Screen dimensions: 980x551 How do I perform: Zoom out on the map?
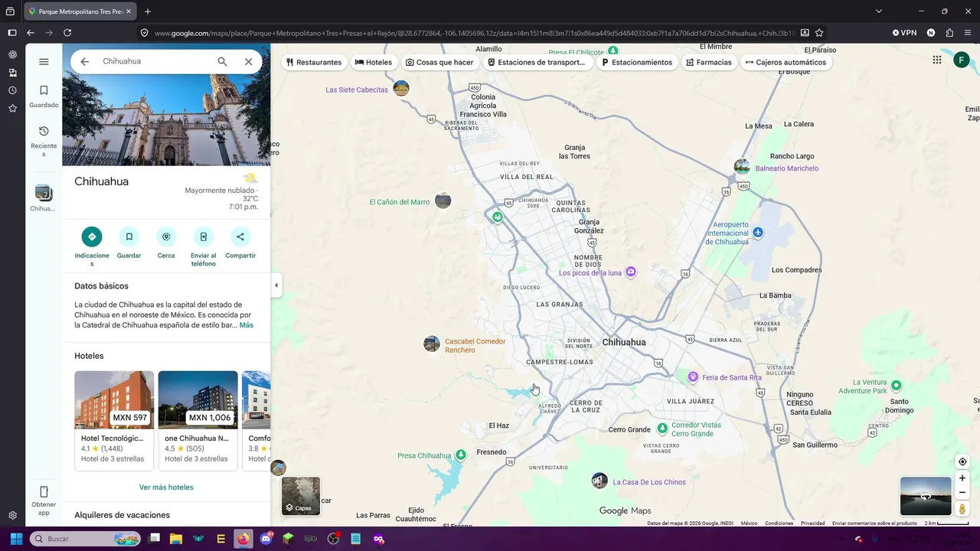tap(962, 493)
